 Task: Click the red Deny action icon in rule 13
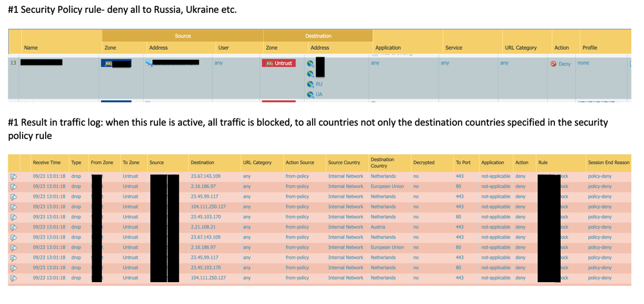553,64
